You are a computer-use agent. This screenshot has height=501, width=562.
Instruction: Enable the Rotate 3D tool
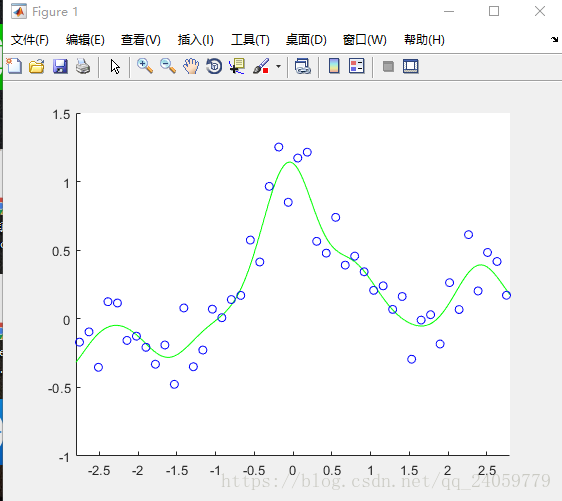point(214,66)
